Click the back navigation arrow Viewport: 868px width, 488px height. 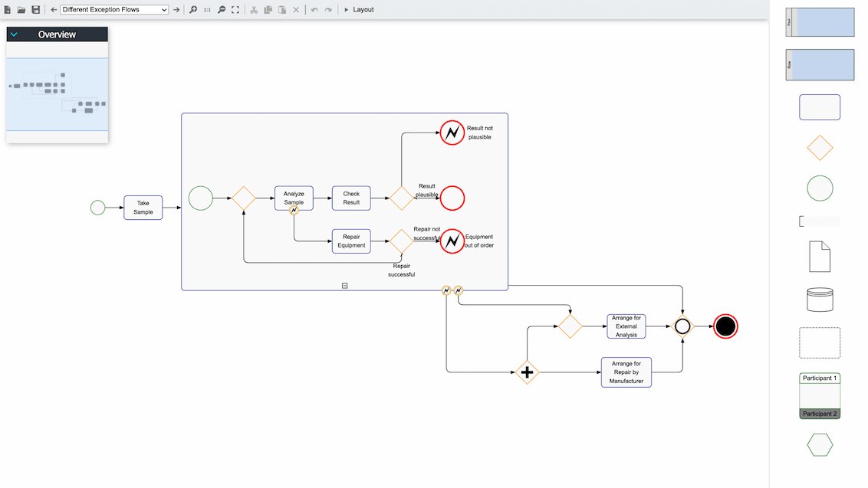coord(53,9)
